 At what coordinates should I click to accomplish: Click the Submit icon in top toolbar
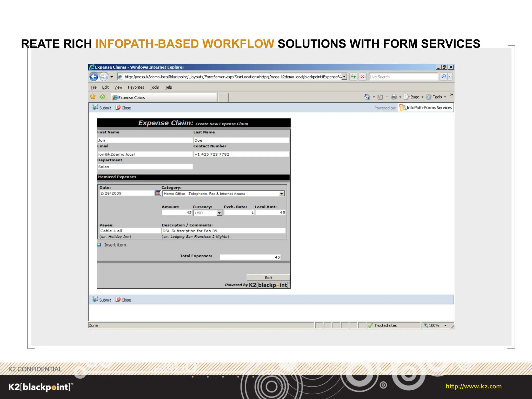point(95,107)
